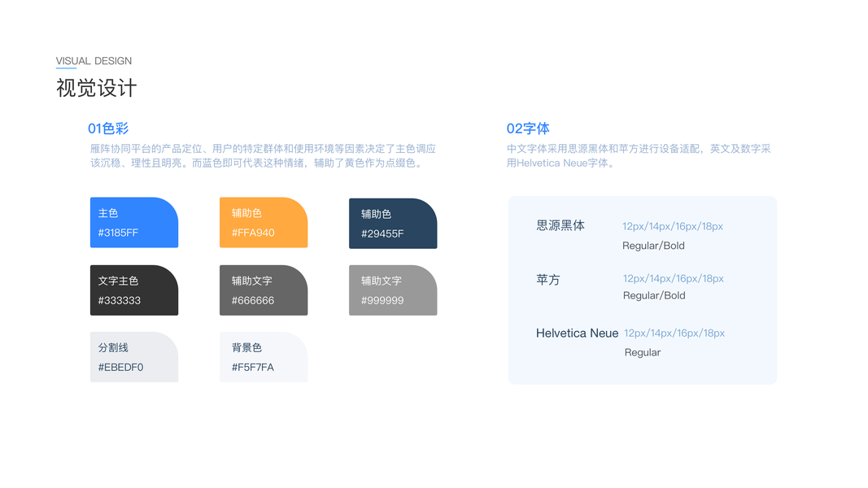868x488 pixels.
Task: Select the 辅助文字 #666666 swatch
Action: click(x=264, y=290)
